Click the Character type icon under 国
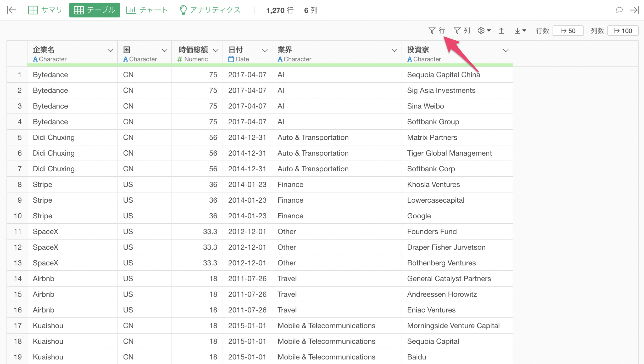 126,59
